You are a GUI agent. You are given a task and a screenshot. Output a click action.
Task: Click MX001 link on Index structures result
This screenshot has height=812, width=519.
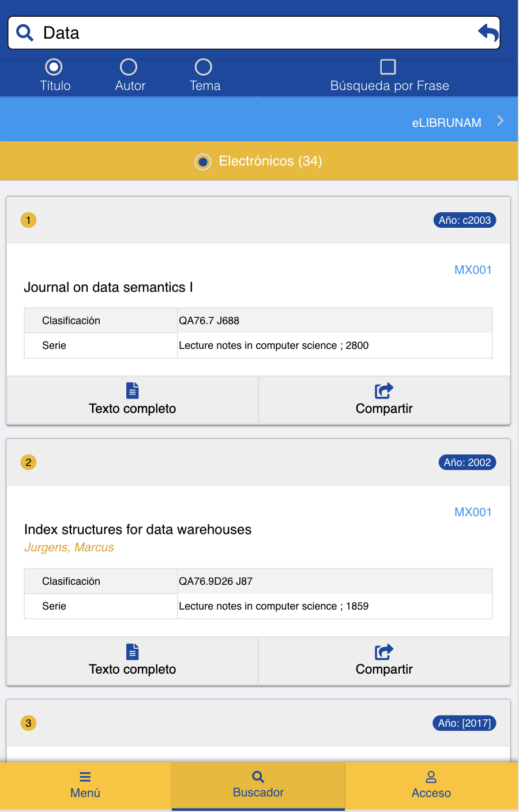click(x=473, y=512)
